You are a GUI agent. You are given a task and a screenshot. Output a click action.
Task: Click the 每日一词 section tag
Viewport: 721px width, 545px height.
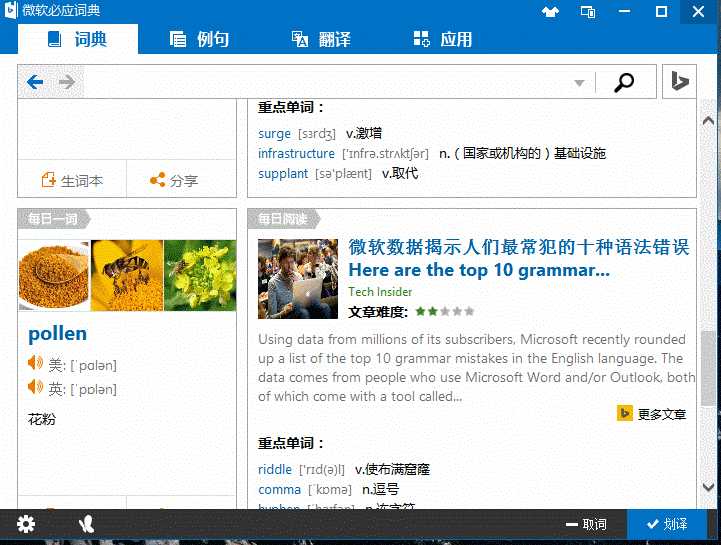53,218
